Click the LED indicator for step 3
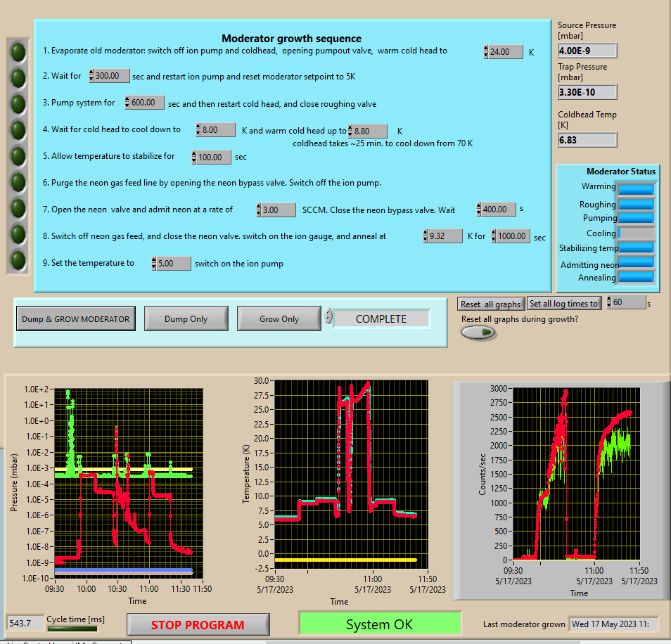 (x=18, y=104)
